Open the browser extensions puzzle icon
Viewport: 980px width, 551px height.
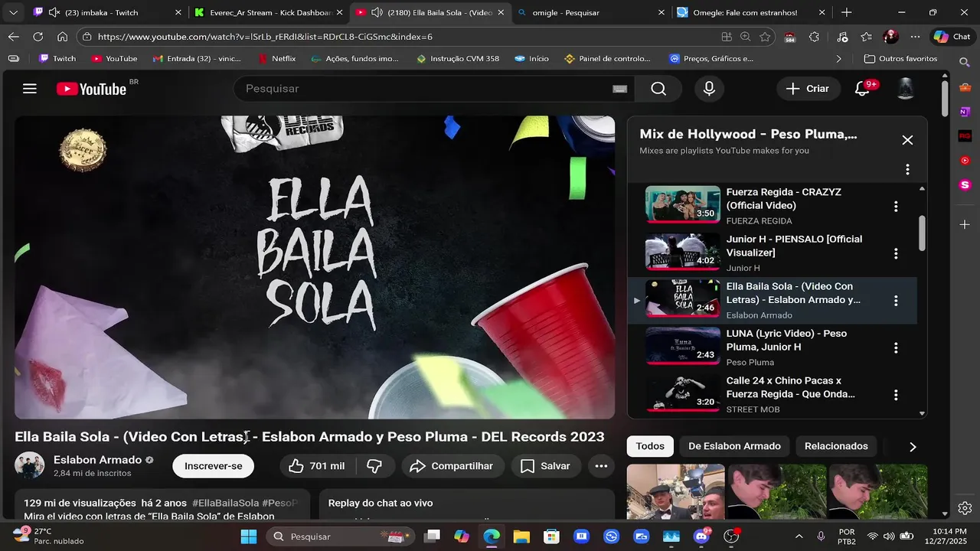(x=814, y=37)
